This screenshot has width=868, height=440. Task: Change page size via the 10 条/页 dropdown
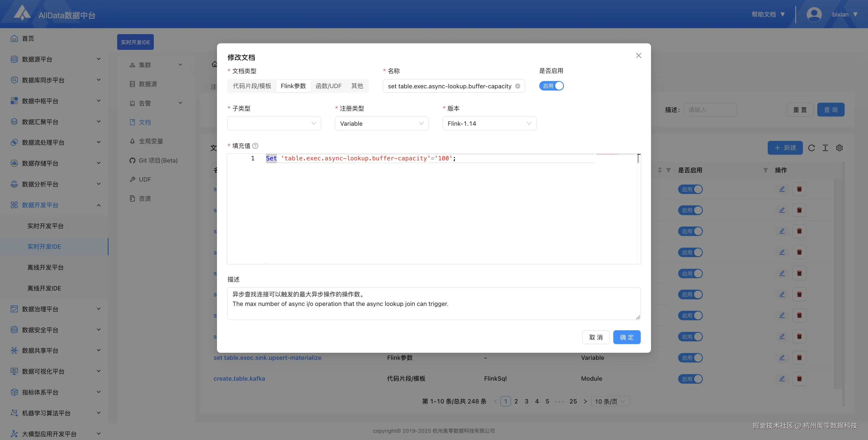pos(609,401)
